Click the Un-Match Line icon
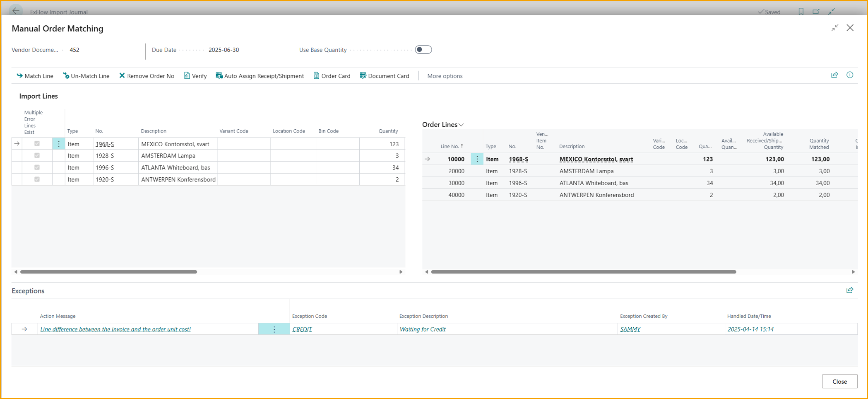The image size is (868, 399). [x=66, y=76]
